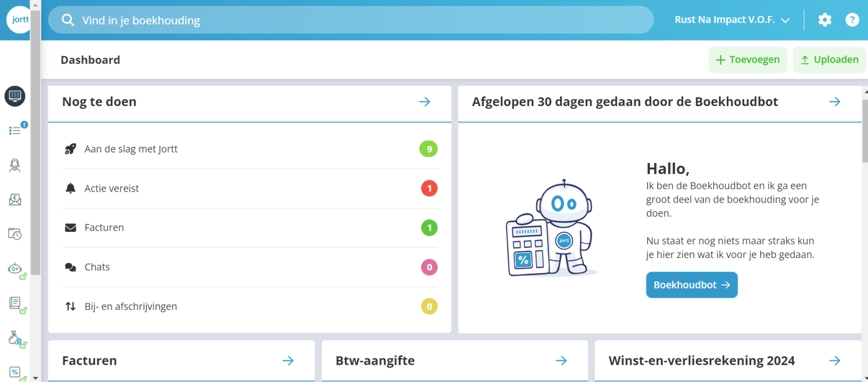Open the robot Boekhoudbot icon in sidebar
This screenshot has height=382, width=868.
coord(15,269)
